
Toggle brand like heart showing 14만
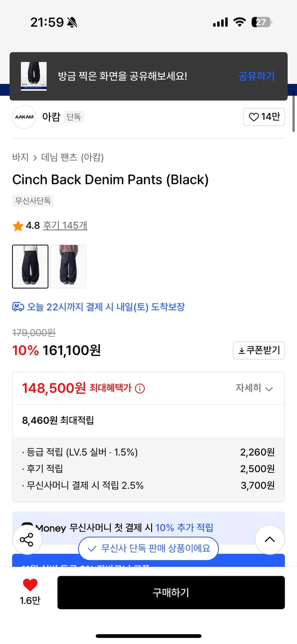click(264, 117)
